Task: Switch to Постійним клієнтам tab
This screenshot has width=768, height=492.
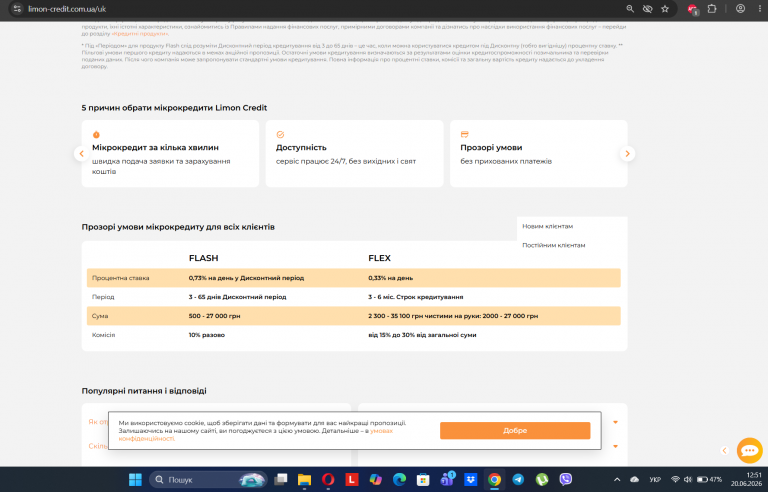Action: (x=553, y=245)
